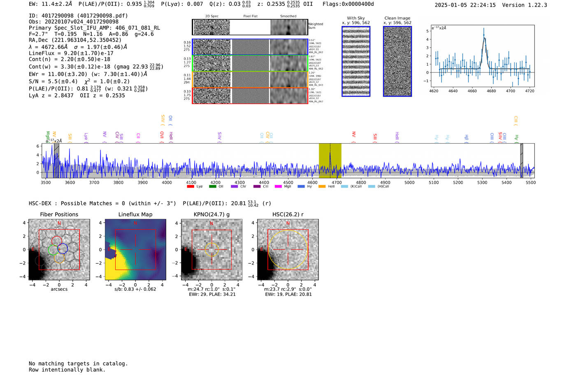Select the orange-bordered fiber 2D spectrum row

[x=250, y=79]
